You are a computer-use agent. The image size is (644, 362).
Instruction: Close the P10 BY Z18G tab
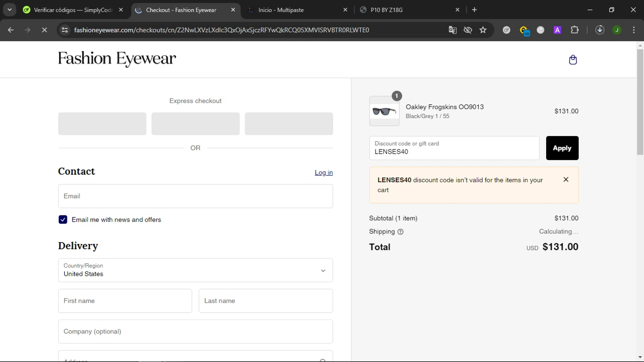[x=457, y=9]
